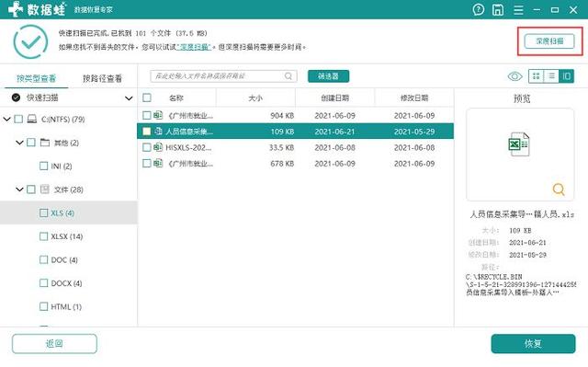The height and width of the screenshot is (367, 588).
Task: Collapse the 文件 (28) tree node
Action: click(x=19, y=189)
